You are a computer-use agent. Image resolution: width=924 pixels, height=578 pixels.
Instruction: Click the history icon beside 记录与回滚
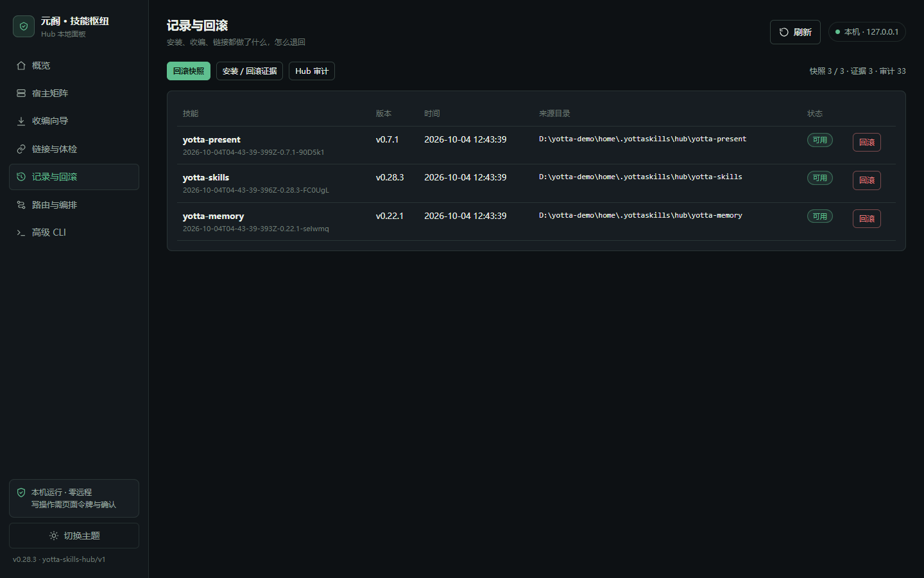pos(21,177)
